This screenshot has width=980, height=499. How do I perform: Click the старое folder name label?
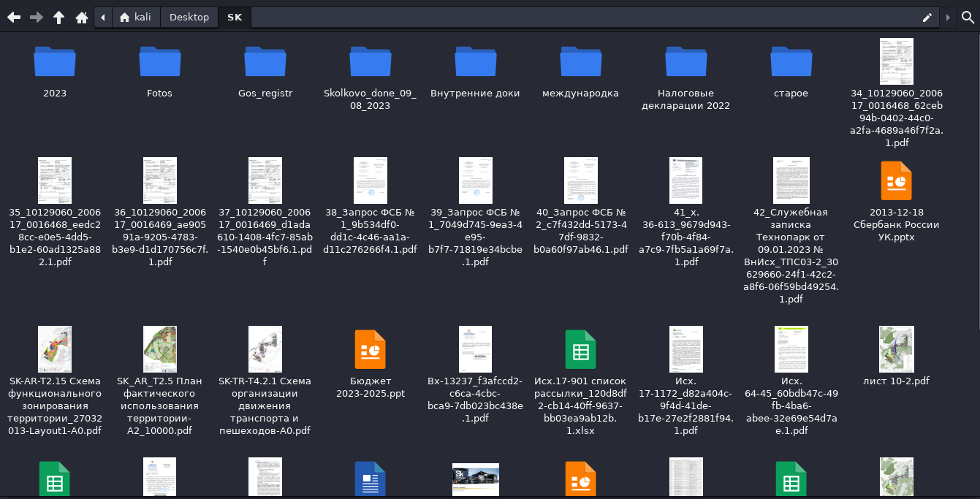pyautogui.click(x=791, y=94)
